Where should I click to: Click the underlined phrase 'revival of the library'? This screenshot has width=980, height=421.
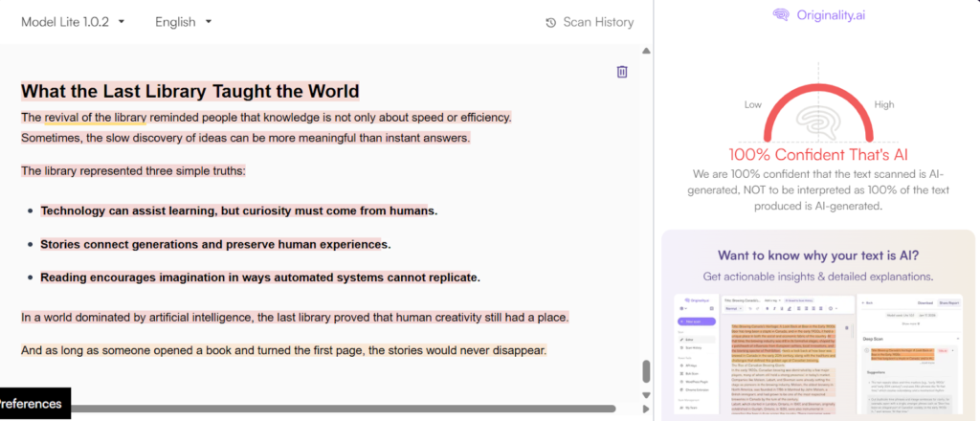click(x=96, y=118)
